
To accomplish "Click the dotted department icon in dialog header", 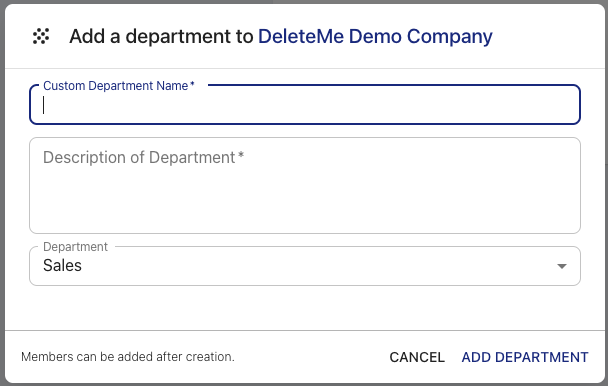I will coord(41,36).
